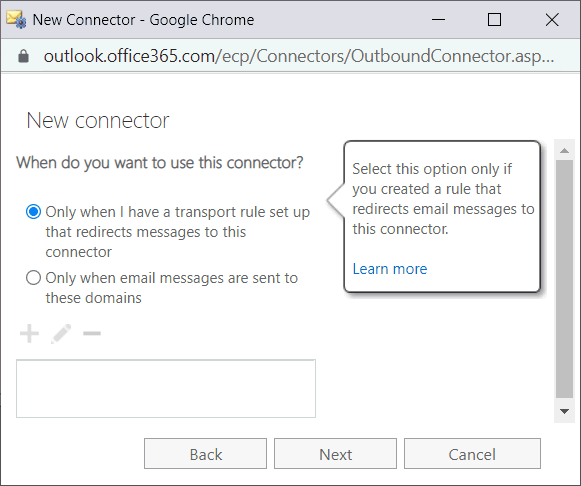This screenshot has height=486, width=581.
Task: Click the scrollbar down arrow
Action: tap(564, 411)
